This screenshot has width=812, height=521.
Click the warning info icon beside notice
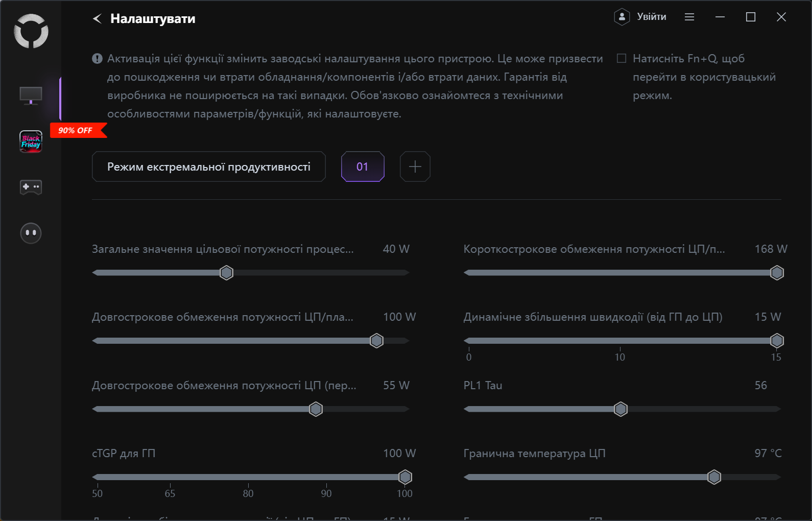click(x=97, y=59)
